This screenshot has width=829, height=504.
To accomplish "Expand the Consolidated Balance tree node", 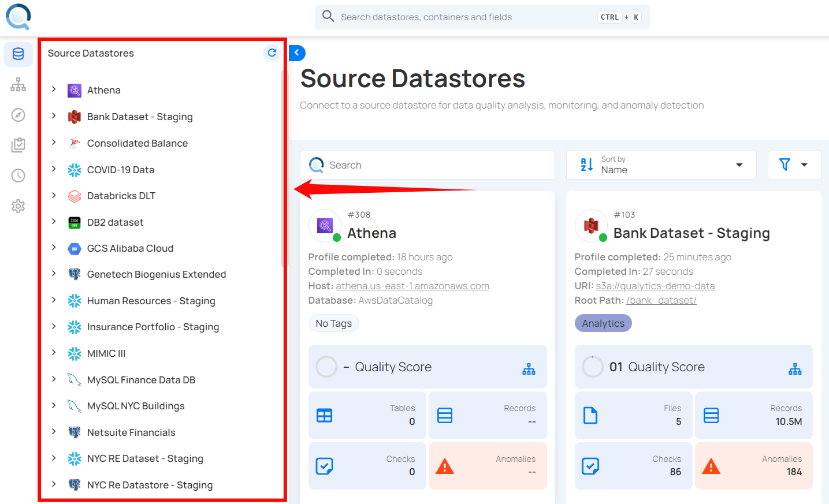I will (54, 142).
